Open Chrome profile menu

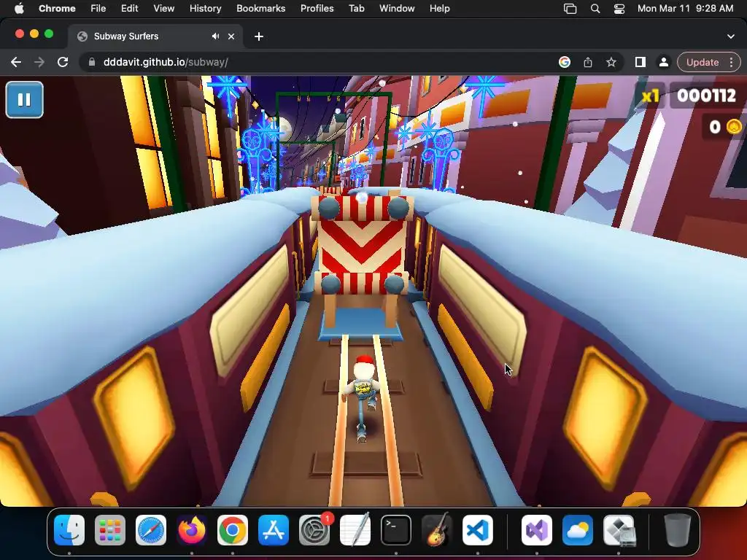[663, 63]
